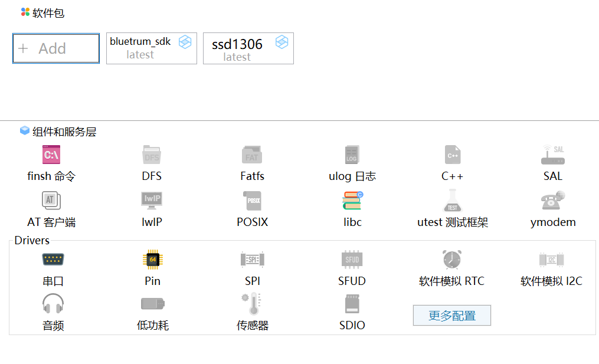599x364 pixels.
Task: Select the Pin chip driver icon
Action: tap(152, 260)
